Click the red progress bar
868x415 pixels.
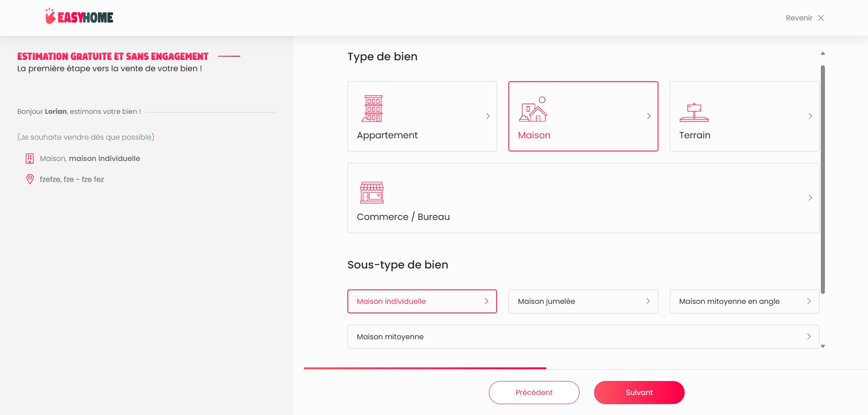tap(425, 368)
